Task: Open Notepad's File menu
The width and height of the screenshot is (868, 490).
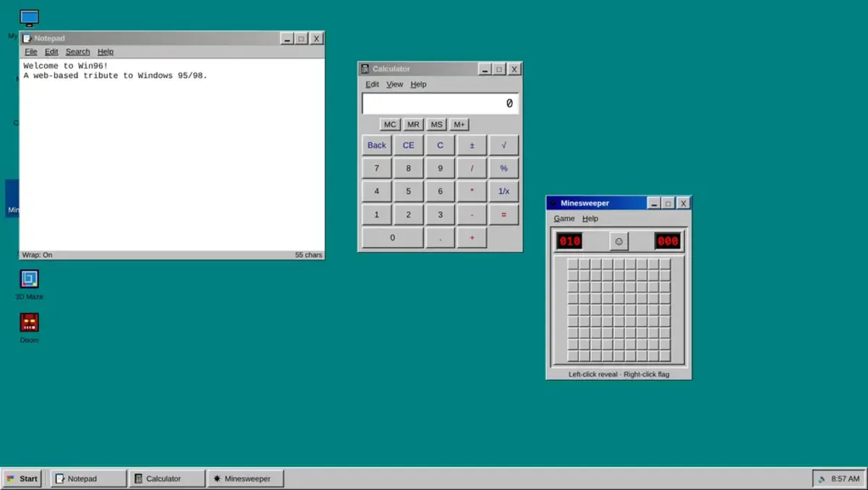Action: tap(31, 51)
